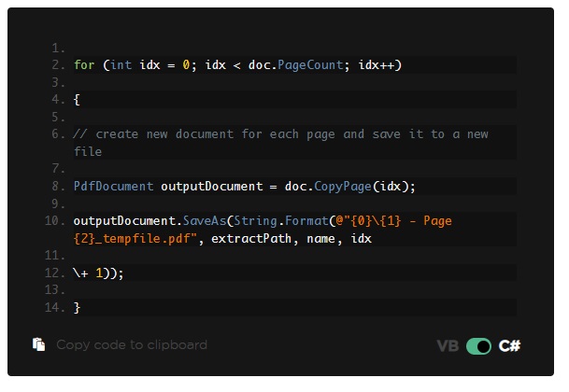The height and width of the screenshot is (392, 569).
Task: Click 'Copy code to clipboard' text
Action: [132, 344]
